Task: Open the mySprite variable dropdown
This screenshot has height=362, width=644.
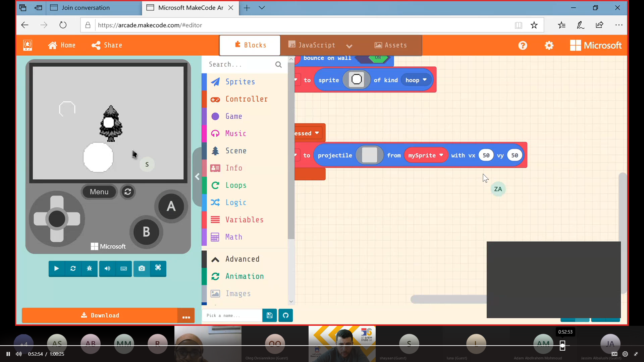Action: [x=426, y=155]
